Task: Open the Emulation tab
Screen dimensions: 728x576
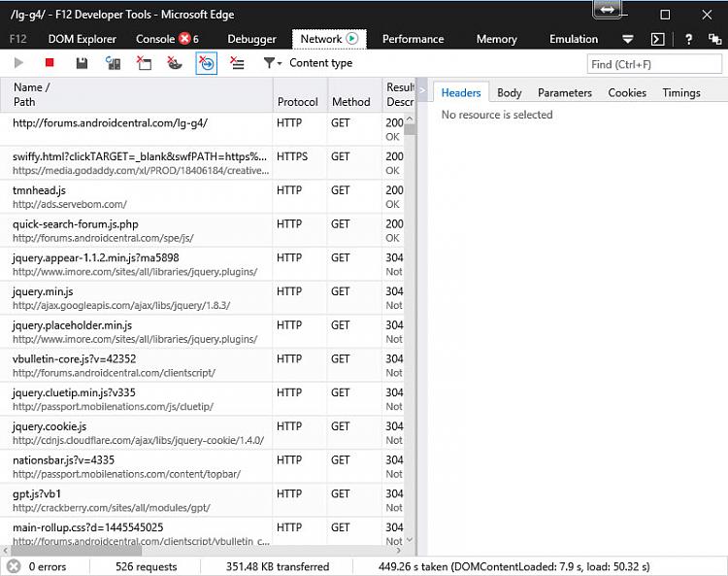Action: pyautogui.click(x=574, y=39)
